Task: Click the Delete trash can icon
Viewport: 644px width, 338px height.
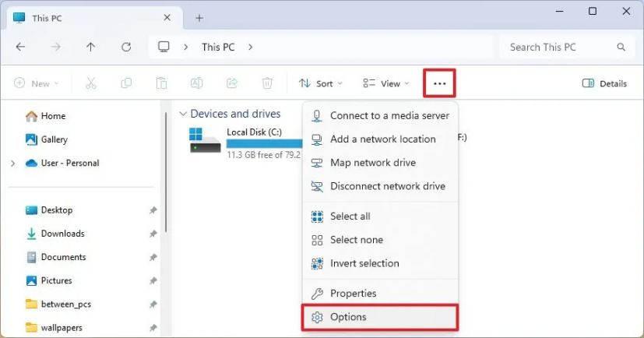Action: point(267,83)
